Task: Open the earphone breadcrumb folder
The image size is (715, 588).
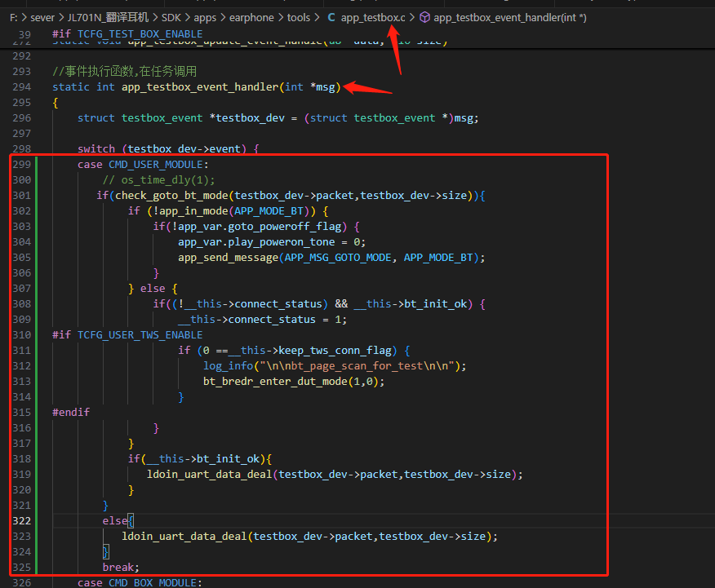Action: coord(251,18)
